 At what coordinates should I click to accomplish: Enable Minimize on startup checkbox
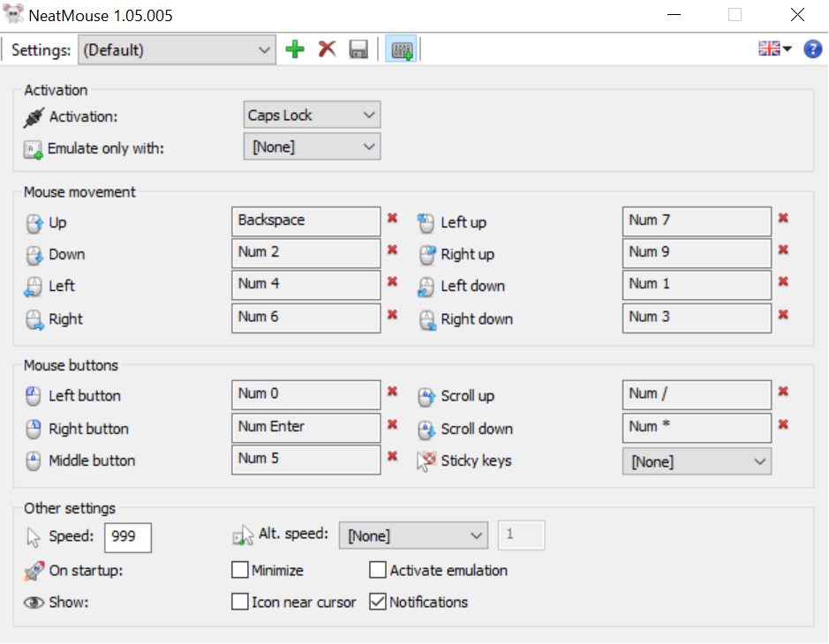coord(240,570)
